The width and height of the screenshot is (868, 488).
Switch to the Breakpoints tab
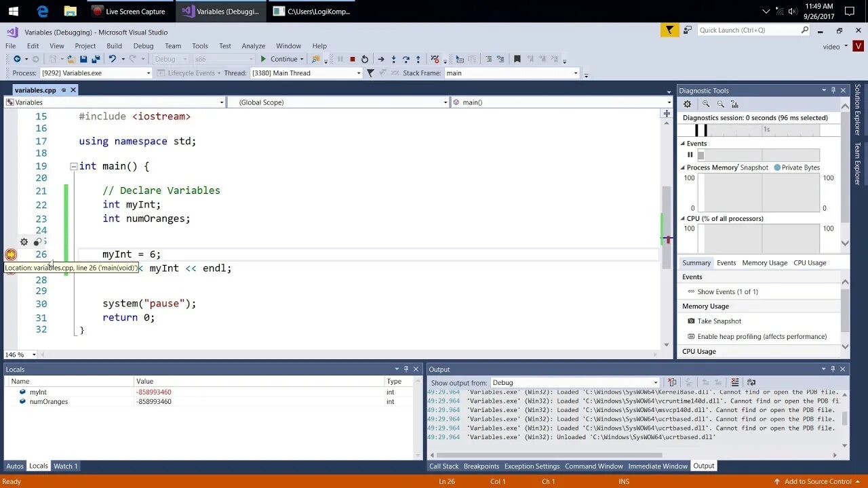click(481, 466)
